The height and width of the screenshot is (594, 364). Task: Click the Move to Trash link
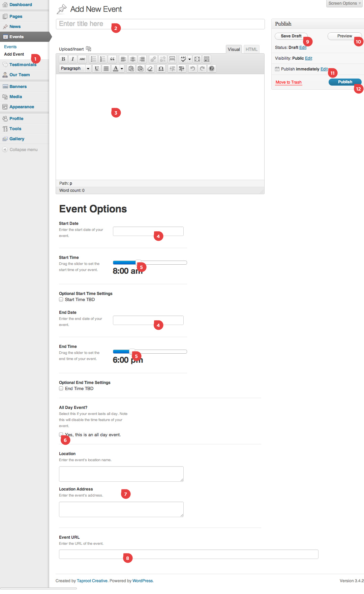289,82
